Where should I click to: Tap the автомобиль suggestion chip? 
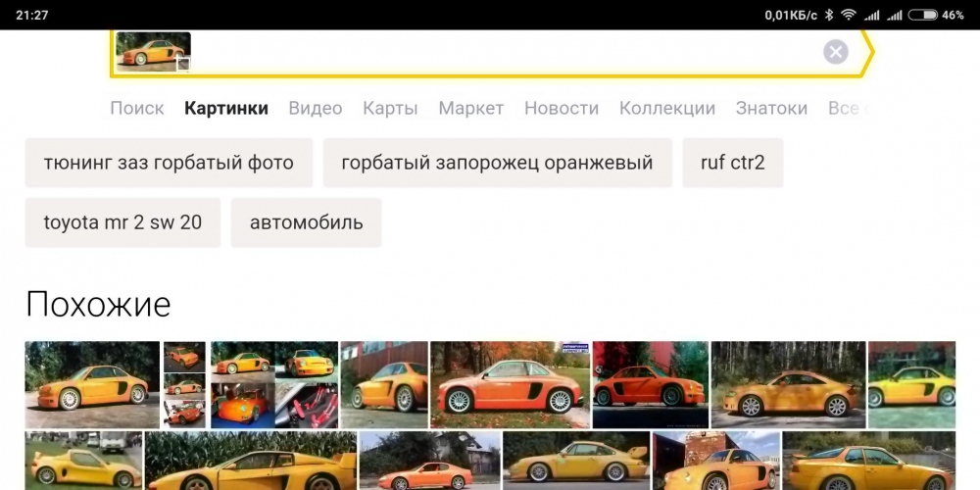306,222
